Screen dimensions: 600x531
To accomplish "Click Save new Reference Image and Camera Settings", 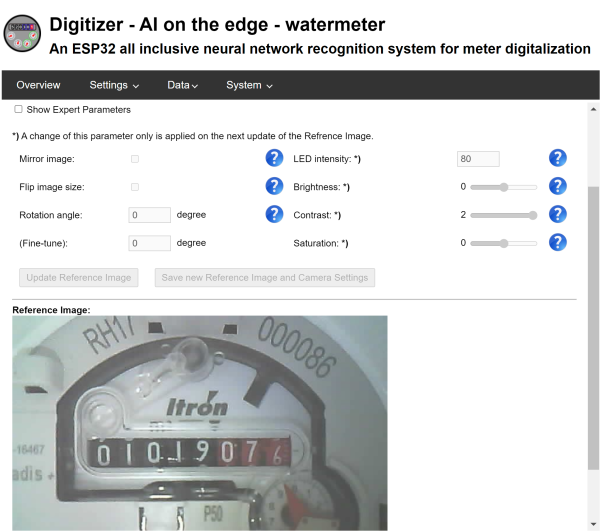I will [x=265, y=277].
